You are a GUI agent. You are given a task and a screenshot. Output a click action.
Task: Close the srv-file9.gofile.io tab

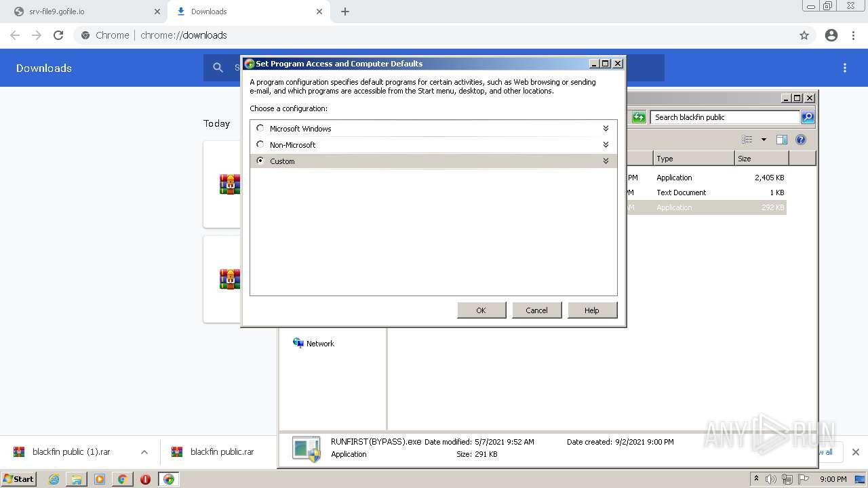coord(157,12)
